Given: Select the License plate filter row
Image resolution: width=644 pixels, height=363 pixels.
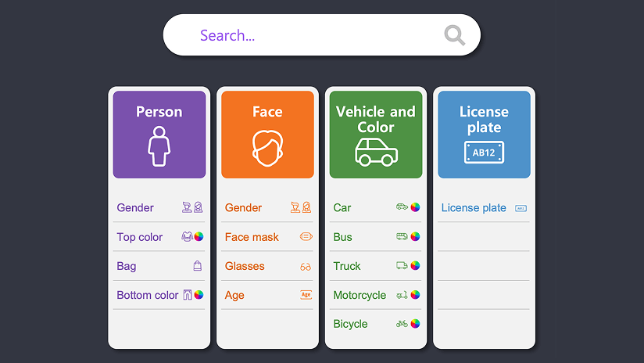Looking at the screenshot, I should [474, 207].
